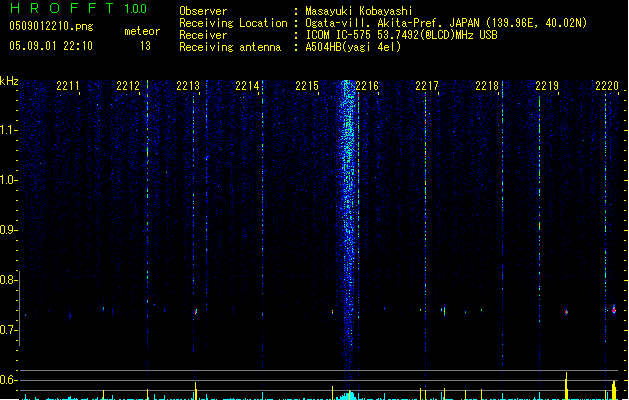Click the 2219 time marker
Image resolution: width=629 pixels, height=400 pixels.
[547, 86]
